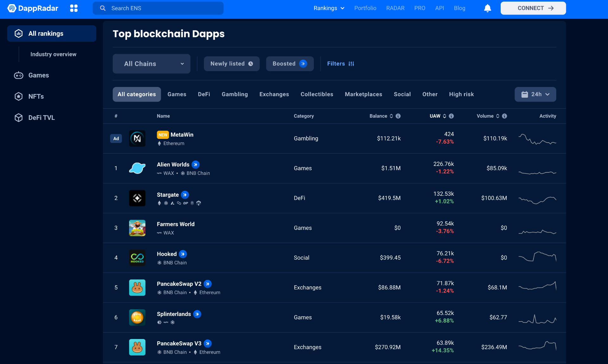Click the All rankings sidebar icon
Image resolution: width=608 pixels, height=364 pixels.
[x=19, y=34]
